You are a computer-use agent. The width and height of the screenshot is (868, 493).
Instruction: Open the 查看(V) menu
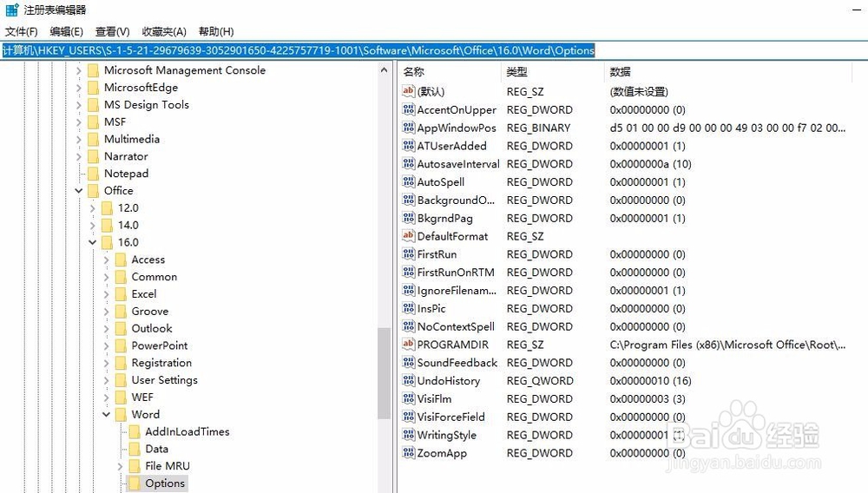tap(112, 31)
